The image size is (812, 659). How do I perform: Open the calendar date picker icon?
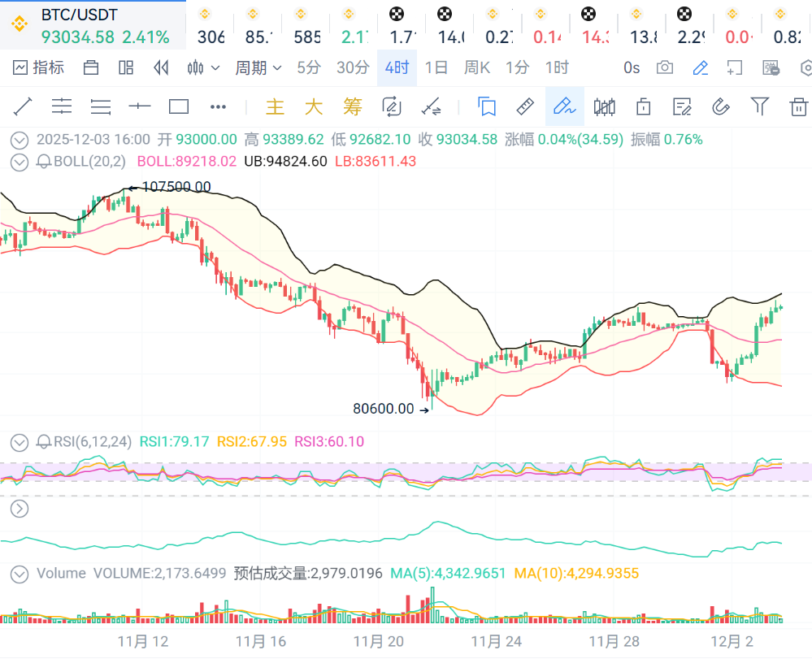click(91, 67)
